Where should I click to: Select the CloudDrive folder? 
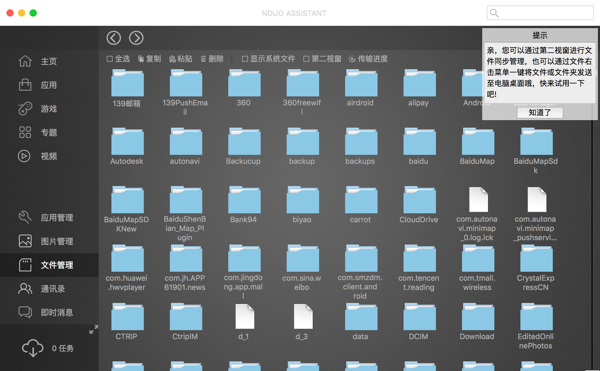pyautogui.click(x=419, y=200)
